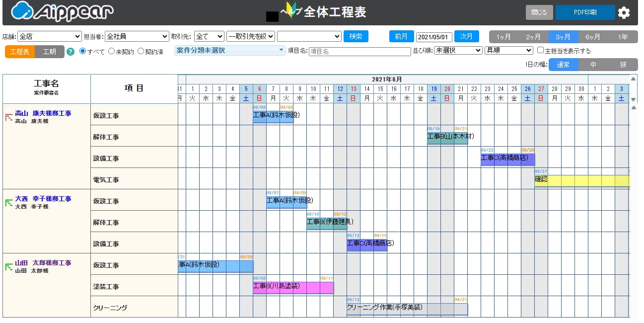Open the 取引先 dropdown showing 全て
Image resolution: width=644 pixels, height=323 pixels.
[x=209, y=36]
